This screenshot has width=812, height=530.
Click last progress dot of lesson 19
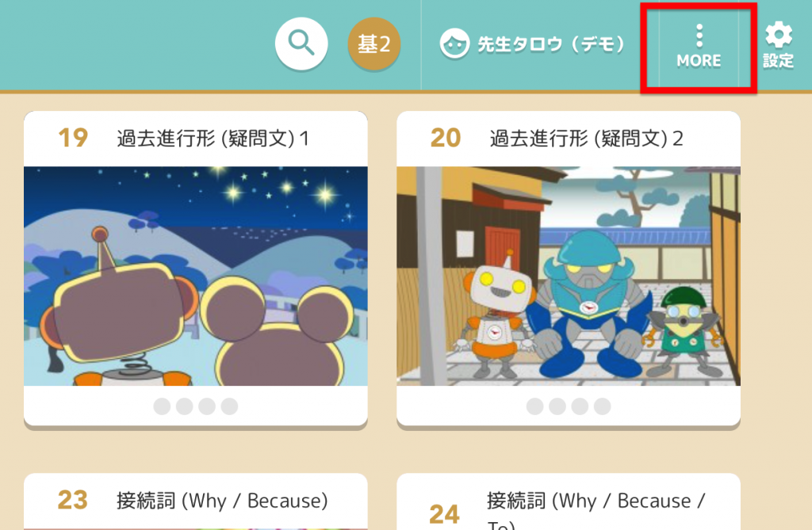229,406
